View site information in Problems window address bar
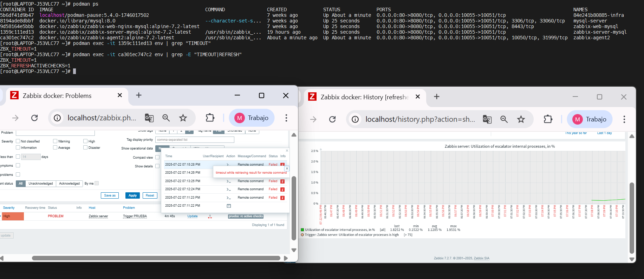Screen dimensions: 644x279 [57, 118]
